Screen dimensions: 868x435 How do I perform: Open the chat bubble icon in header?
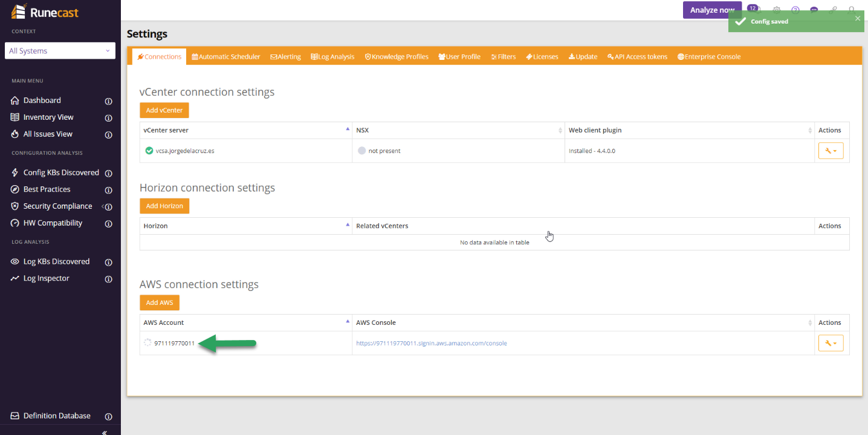click(x=814, y=10)
